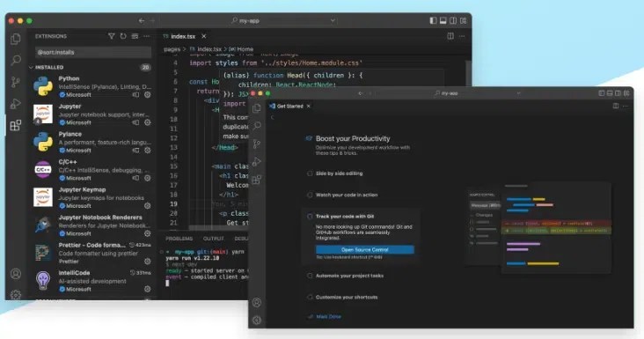
Task: Toggle secondary sidebar in back window
Action: (453, 20)
